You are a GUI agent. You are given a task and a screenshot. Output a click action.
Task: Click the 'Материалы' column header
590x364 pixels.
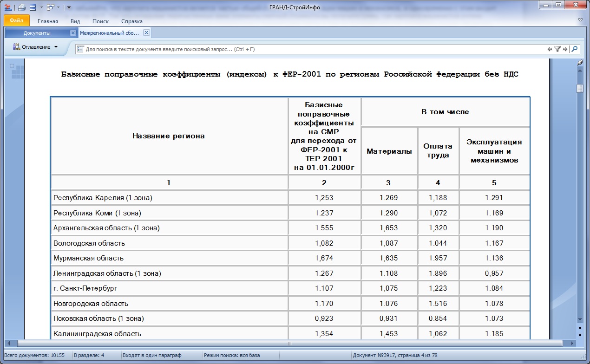tap(389, 151)
